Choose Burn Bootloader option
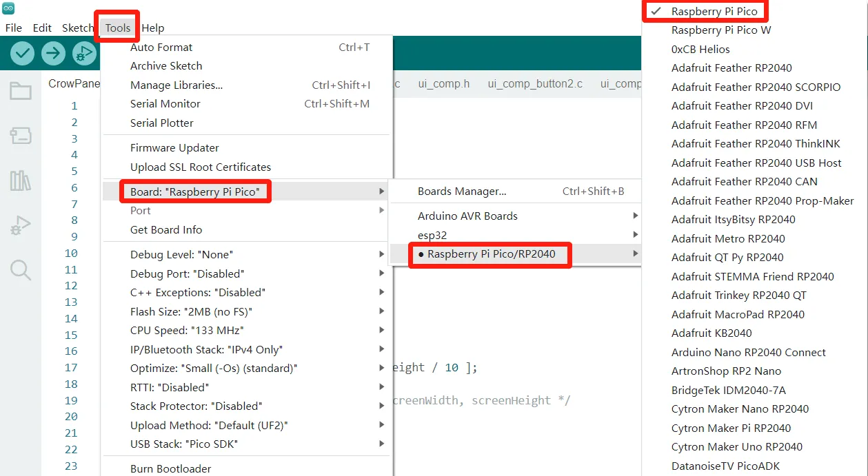868x476 pixels. pyautogui.click(x=170, y=468)
